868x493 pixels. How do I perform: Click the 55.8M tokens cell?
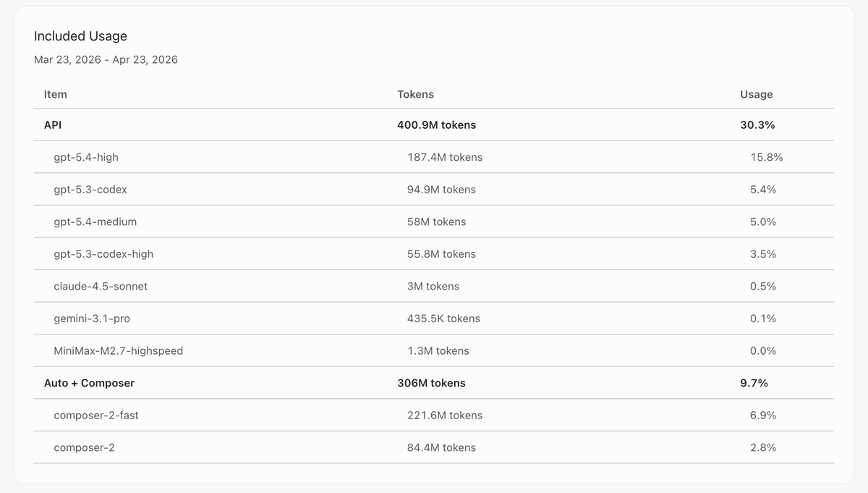tap(441, 254)
